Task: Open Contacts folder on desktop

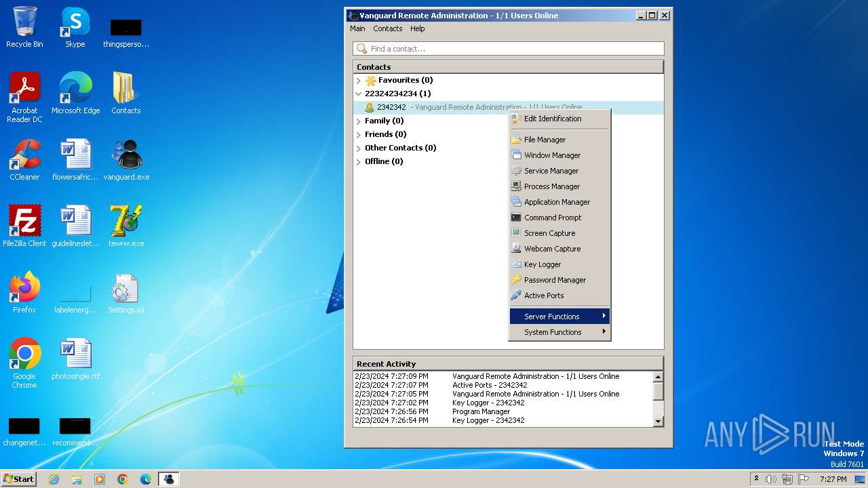Action: (x=126, y=94)
